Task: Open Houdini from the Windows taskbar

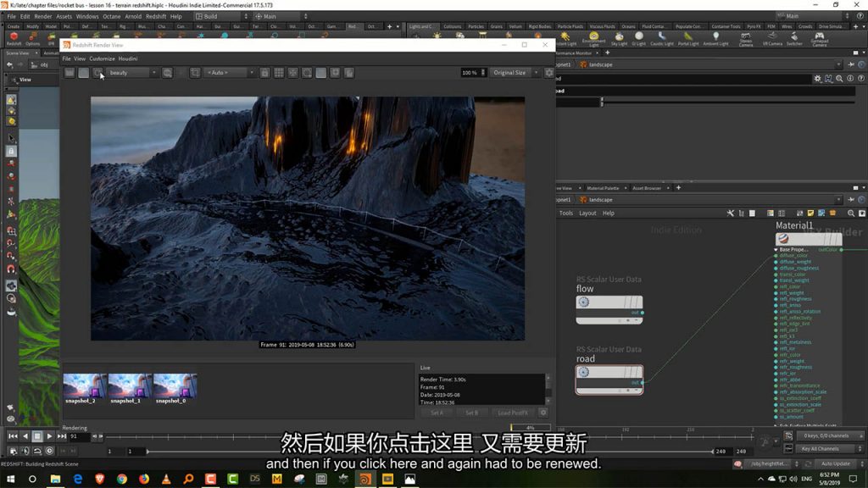Action: pos(365,479)
